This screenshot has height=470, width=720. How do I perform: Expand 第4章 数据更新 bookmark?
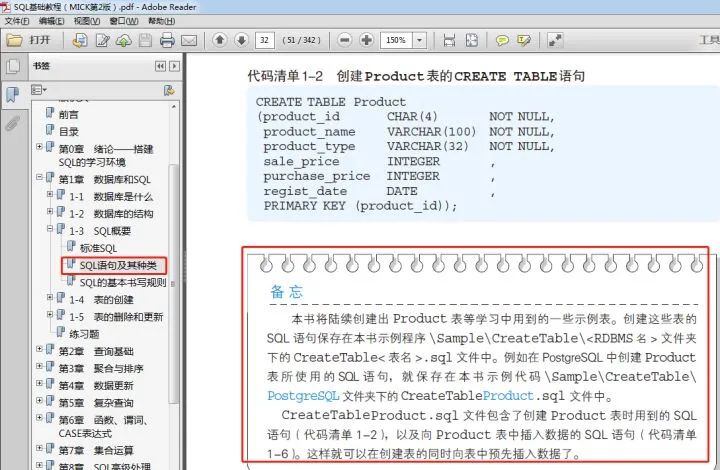tap(39, 384)
